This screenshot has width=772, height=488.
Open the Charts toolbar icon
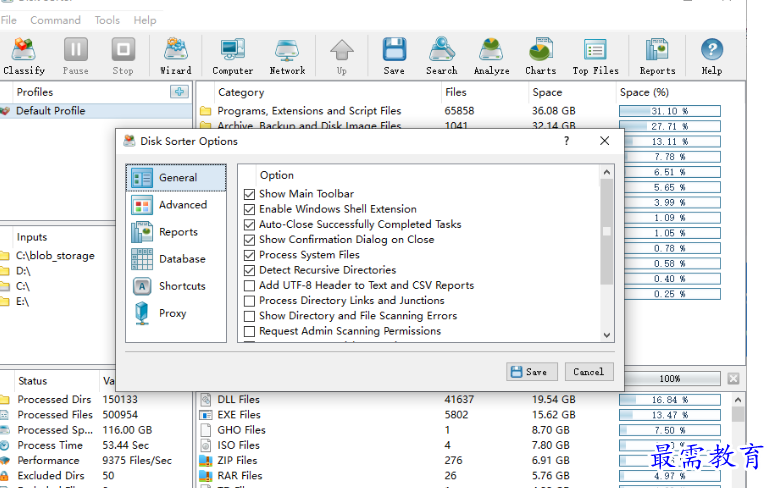541,56
